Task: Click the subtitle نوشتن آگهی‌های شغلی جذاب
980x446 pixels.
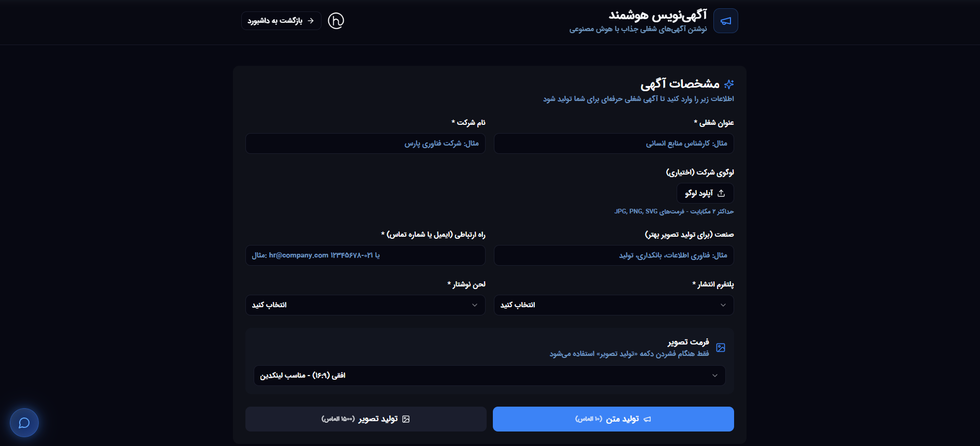Action: pyautogui.click(x=638, y=29)
